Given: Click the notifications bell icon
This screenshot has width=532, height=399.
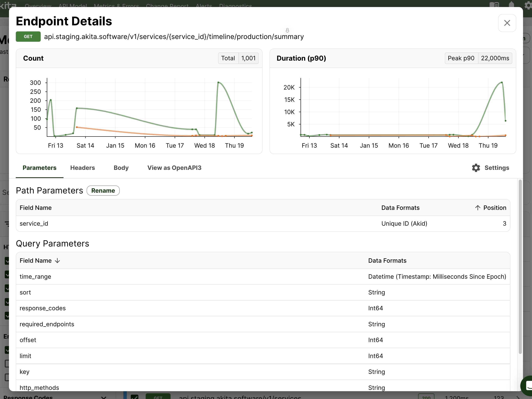Looking at the screenshot, I should pos(511,4).
